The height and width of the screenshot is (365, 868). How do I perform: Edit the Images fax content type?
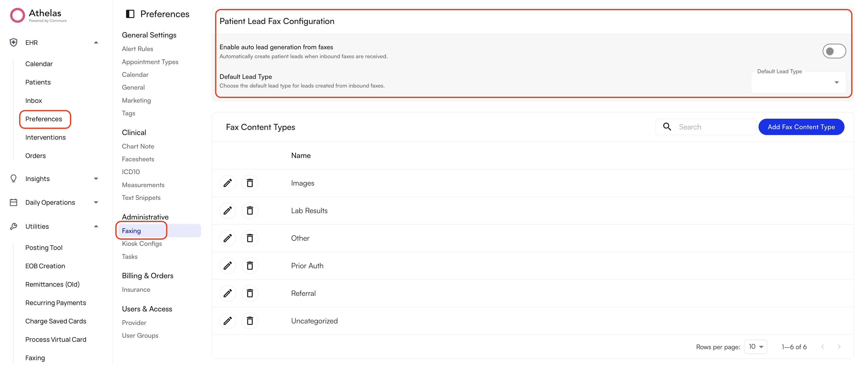pyautogui.click(x=227, y=183)
